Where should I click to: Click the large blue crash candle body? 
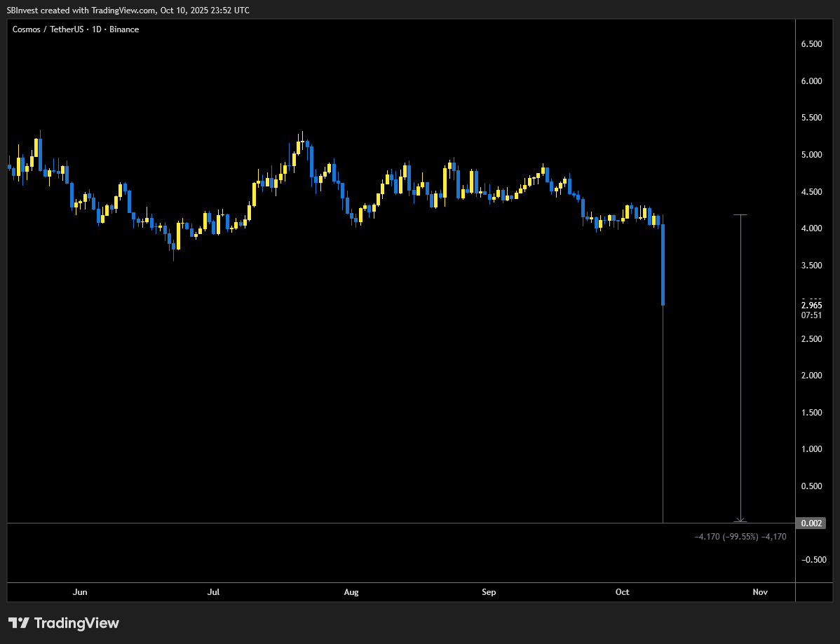click(x=663, y=265)
